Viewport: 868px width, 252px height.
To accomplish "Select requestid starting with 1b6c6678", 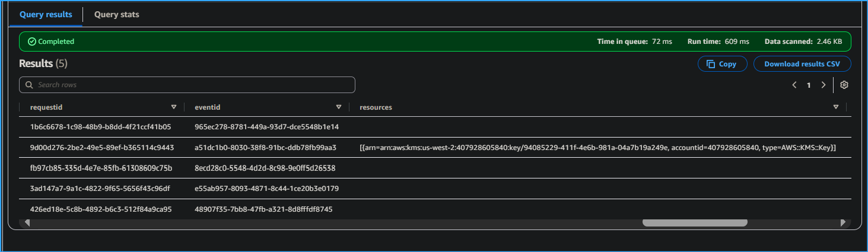I will [x=100, y=126].
